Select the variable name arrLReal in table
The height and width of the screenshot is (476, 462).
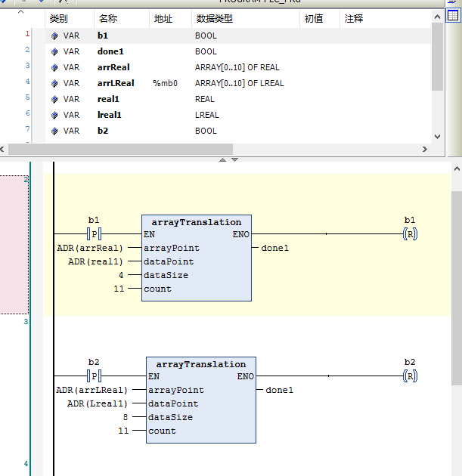click(x=116, y=83)
